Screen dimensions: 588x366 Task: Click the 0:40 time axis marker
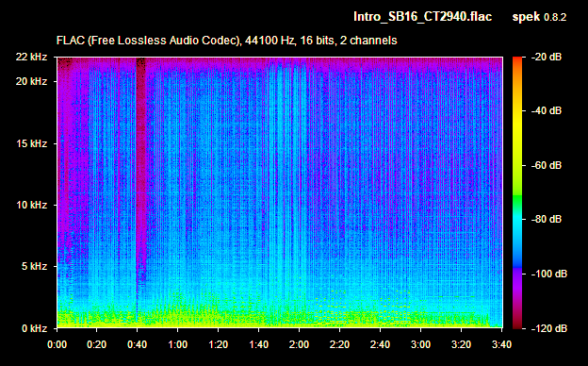pyautogui.click(x=137, y=344)
